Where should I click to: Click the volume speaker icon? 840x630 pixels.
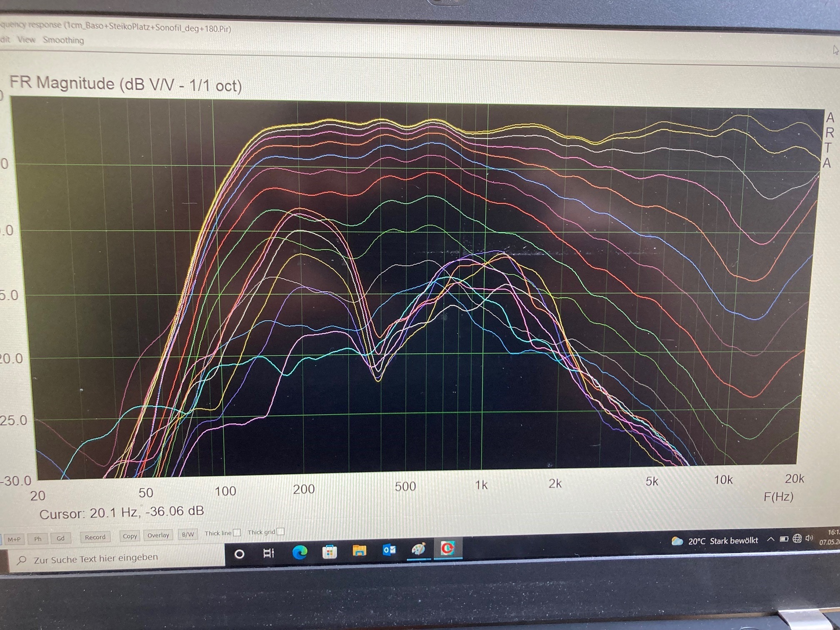pyautogui.click(x=810, y=538)
